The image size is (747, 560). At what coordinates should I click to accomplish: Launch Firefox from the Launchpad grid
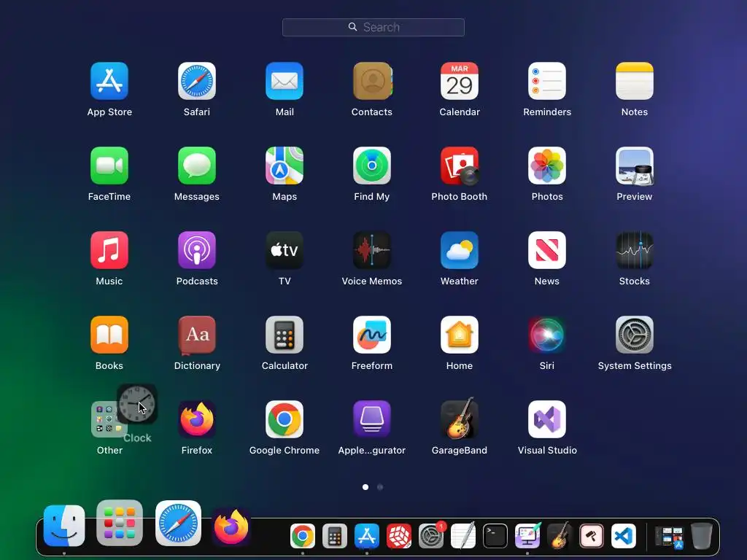(197, 419)
